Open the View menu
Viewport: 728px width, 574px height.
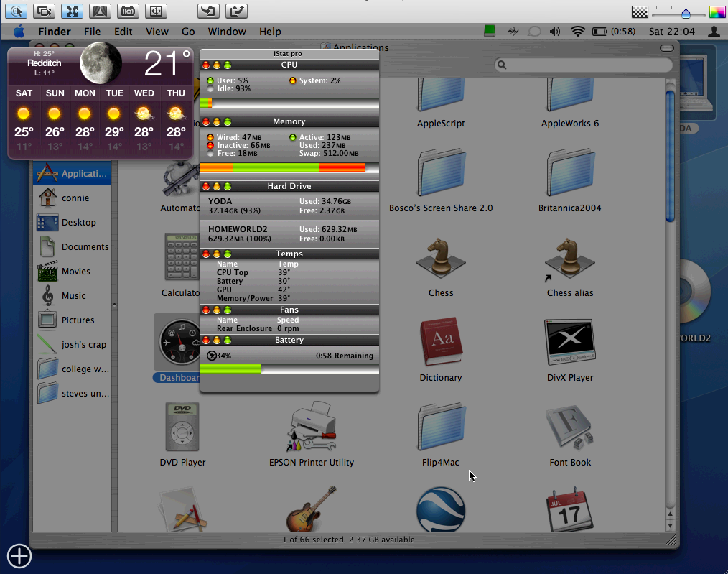(x=157, y=32)
